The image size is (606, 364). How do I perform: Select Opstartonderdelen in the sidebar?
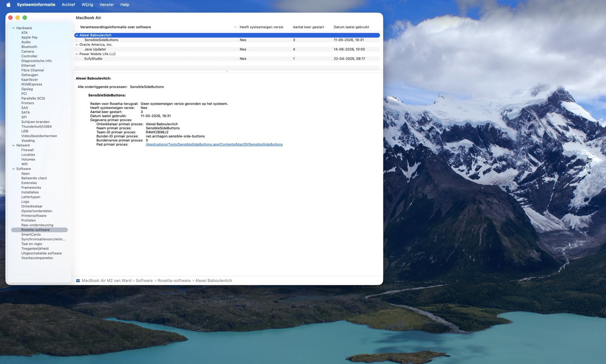click(x=36, y=211)
